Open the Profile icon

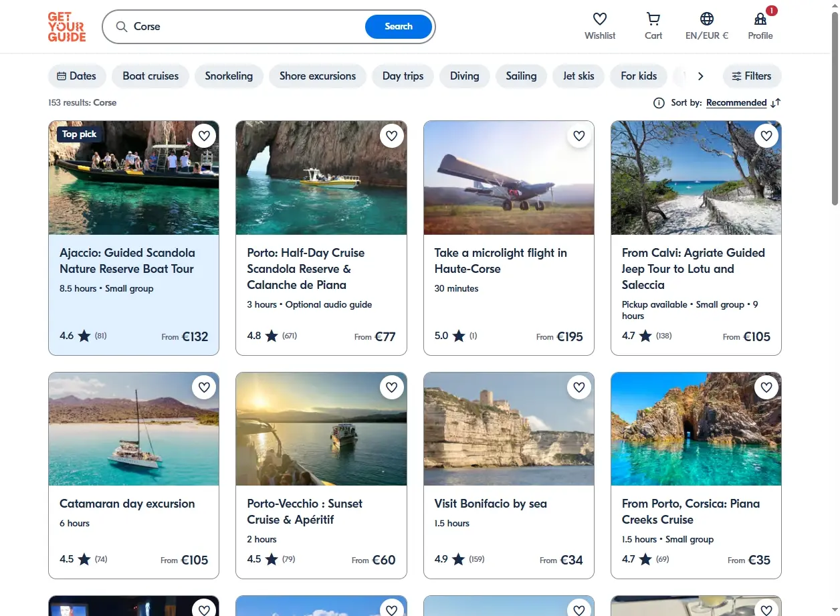[x=760, y=19]
